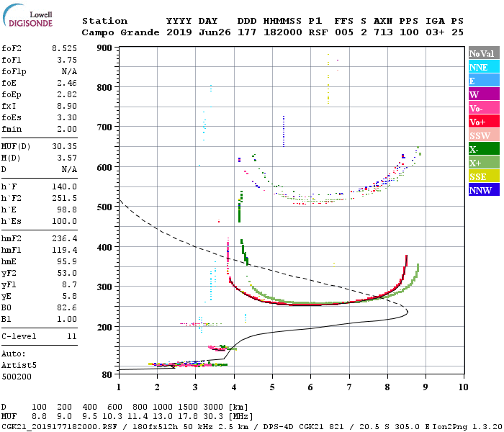Select the NNE cyan legend swatch
Viewport: 504px width, 432px height.
coord(484,66)
